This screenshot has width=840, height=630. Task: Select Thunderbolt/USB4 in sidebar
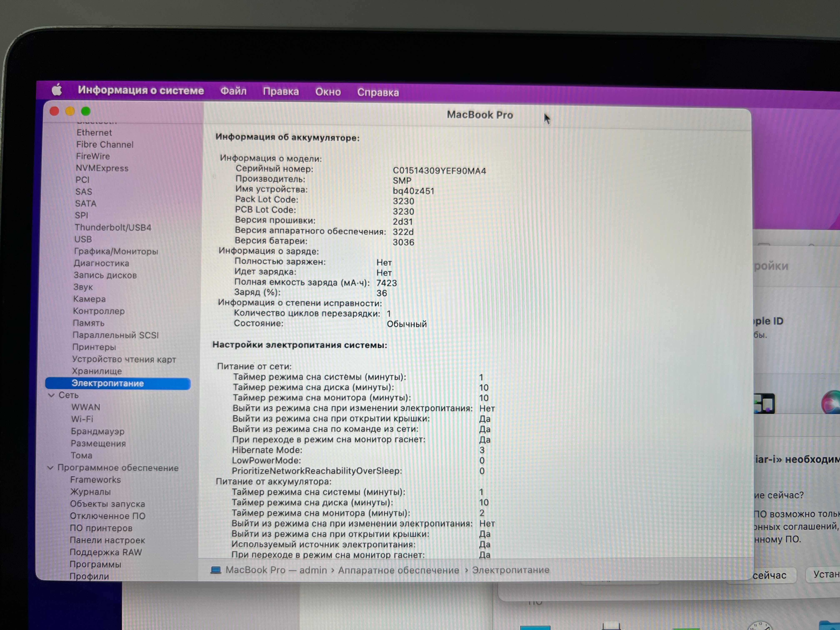point(113,227)
